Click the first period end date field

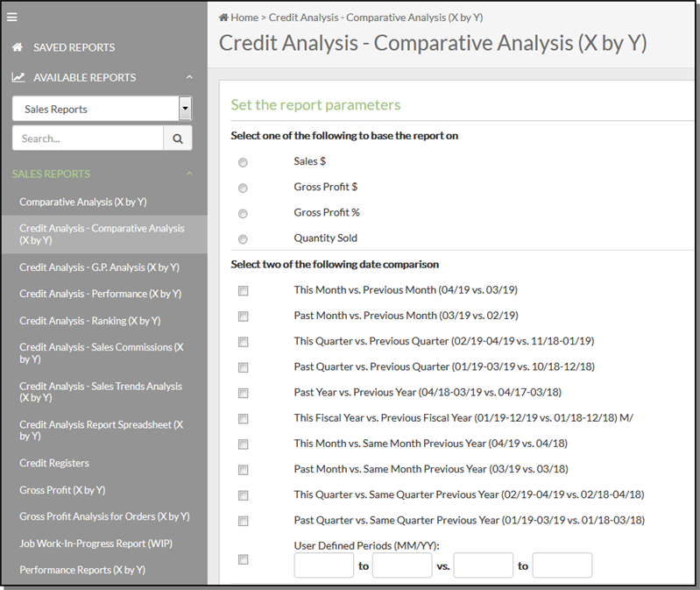pyautogui.click(x=402, y=565)
